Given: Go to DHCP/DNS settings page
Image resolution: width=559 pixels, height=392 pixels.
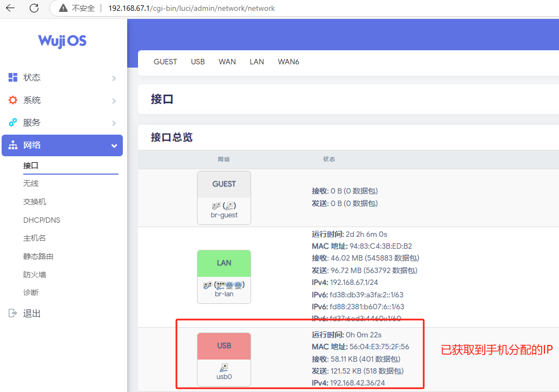Looking at the screenshot, I should click(x=42, y=220).
